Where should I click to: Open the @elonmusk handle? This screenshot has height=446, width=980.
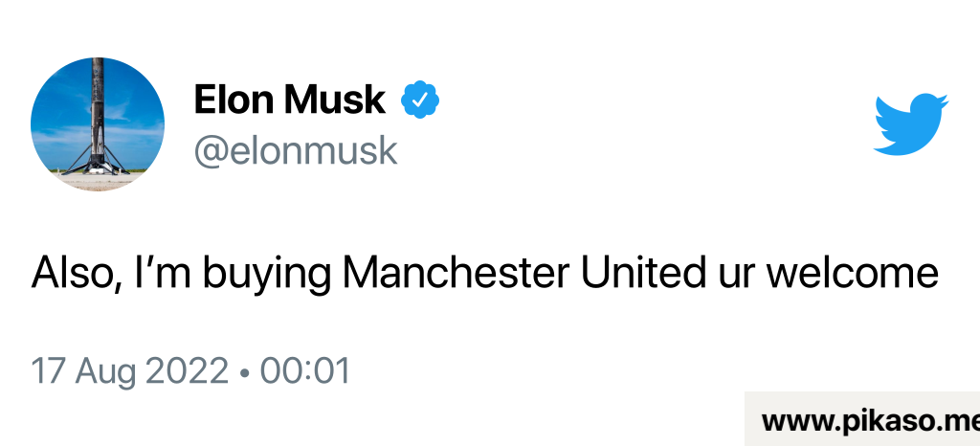pyautogui.click(x=295, y=150)
